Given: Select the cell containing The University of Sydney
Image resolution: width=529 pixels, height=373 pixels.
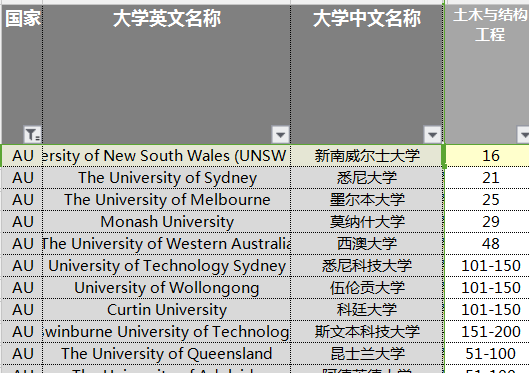Looking at the screenshot, I should click(x=166, y=178).
